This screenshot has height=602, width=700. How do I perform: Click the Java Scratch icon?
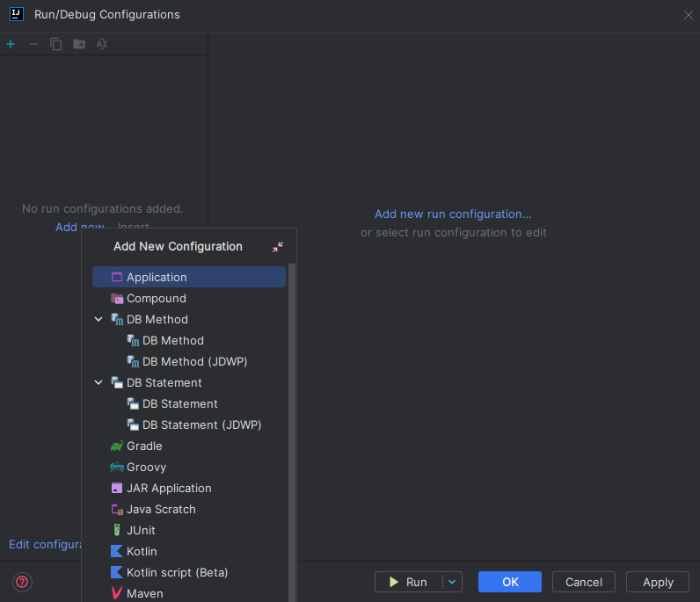pyautogui.click(x=117, y=509)
